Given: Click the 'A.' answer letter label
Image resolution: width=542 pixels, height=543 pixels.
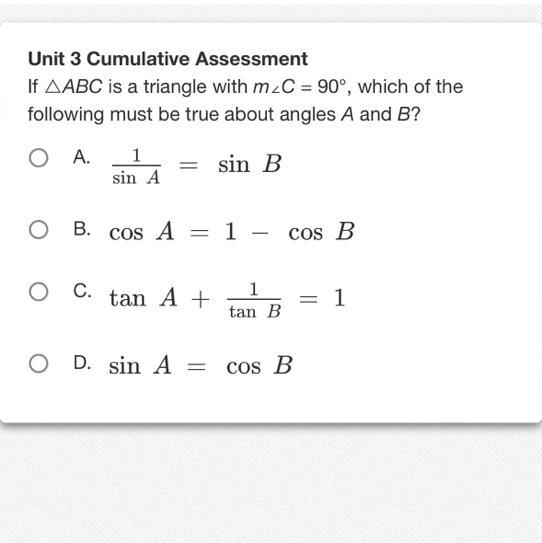Looking at the screenshot, I should [82, 157].
